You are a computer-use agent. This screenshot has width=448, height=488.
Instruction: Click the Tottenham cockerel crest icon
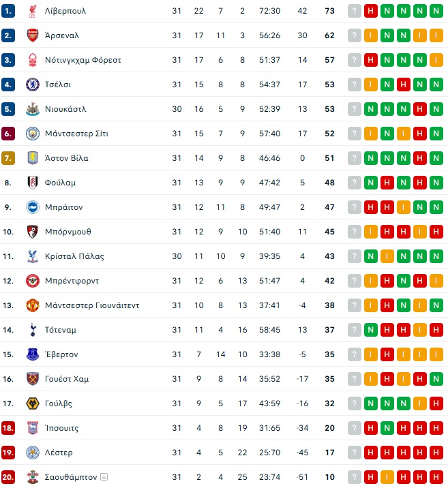(32, 330)
